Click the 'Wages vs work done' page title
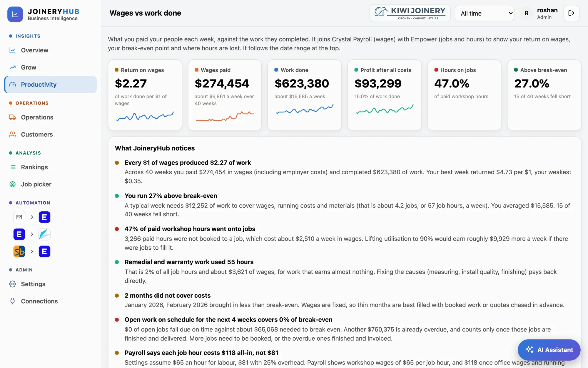 [145, 13]
